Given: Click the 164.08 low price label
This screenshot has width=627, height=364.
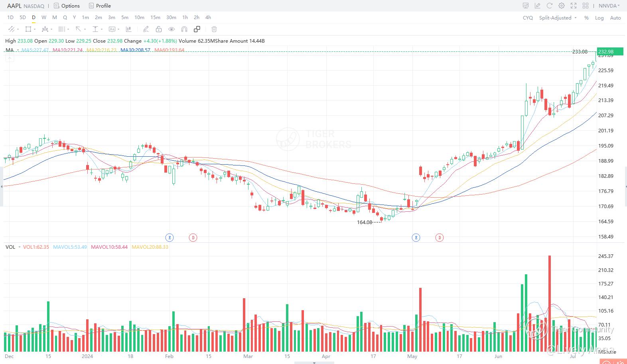Looking at the screenshot, I should [365, 222].
